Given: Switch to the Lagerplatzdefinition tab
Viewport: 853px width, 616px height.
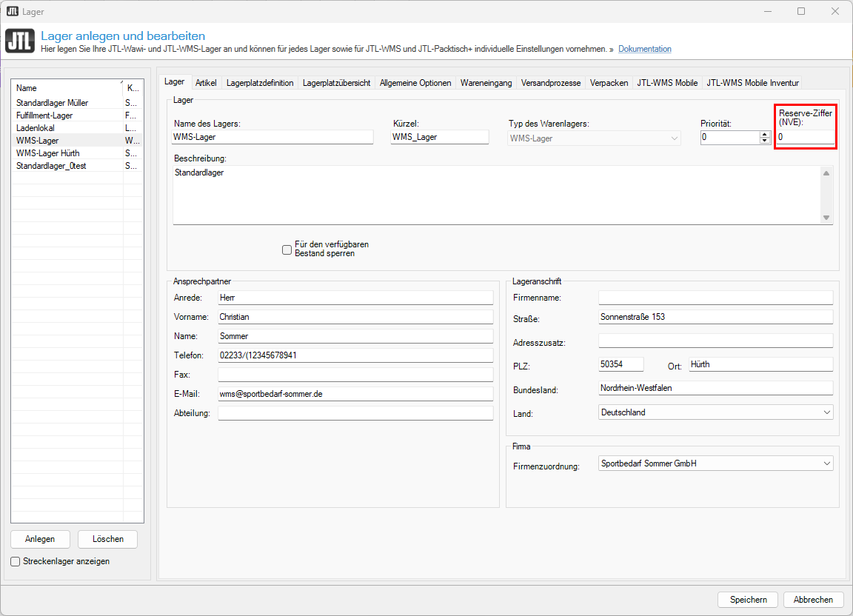Looking at the screenshot, I should click(260, 83).
